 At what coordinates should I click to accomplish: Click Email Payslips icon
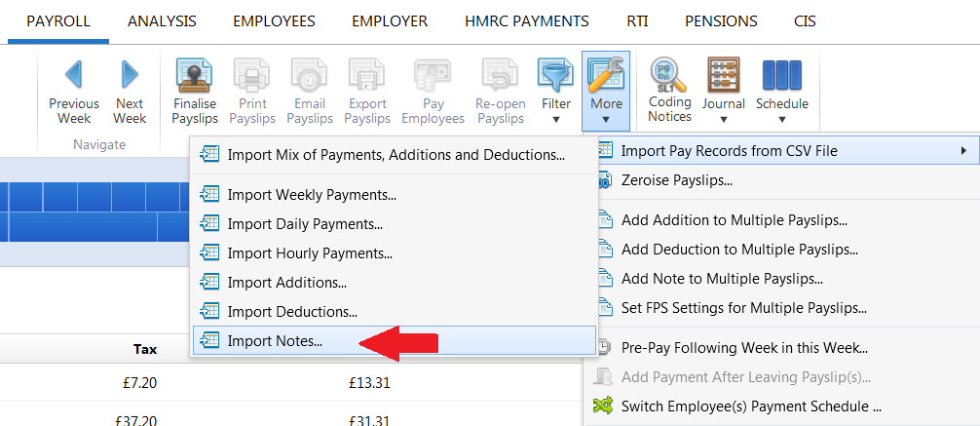310,74
